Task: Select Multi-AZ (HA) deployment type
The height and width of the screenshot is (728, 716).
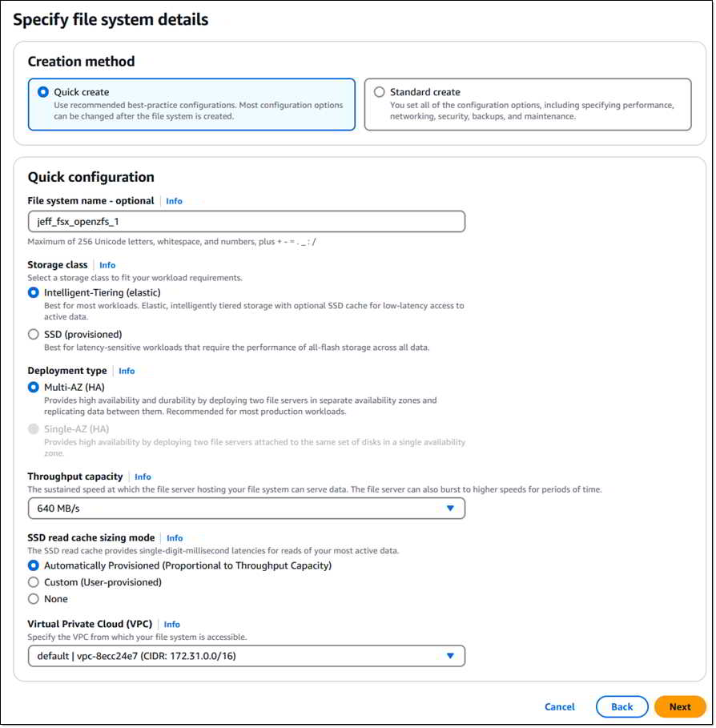Action: coord(34,387)
